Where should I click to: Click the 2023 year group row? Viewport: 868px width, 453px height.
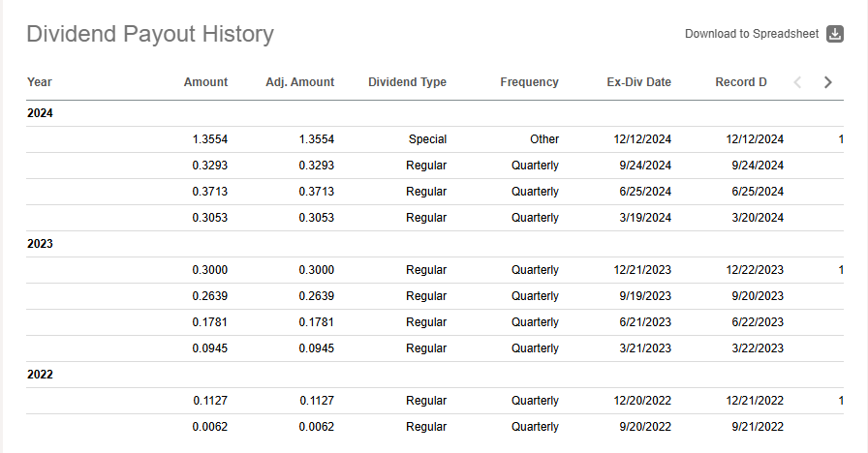pyautogui.click(x=435, y=244)
